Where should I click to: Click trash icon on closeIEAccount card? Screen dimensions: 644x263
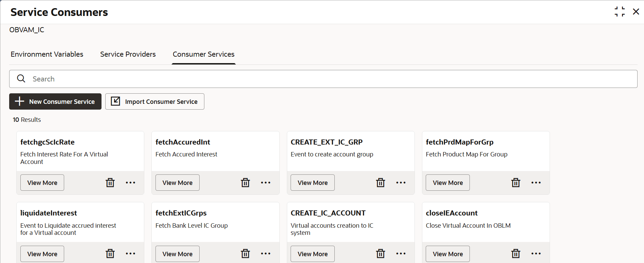tap(516, 253)
